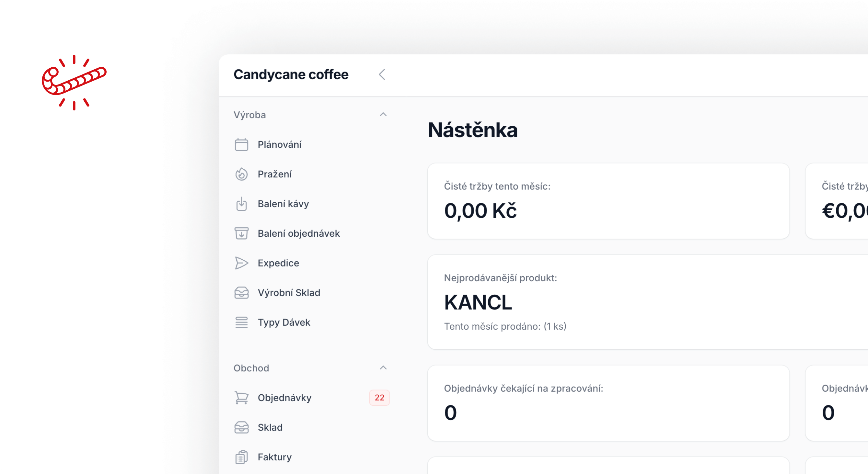The width and height of the screenshot is (868, 474).
Task: Select the Nástěnka page heading
Action: pyautogui.click(x=473, y=130)
